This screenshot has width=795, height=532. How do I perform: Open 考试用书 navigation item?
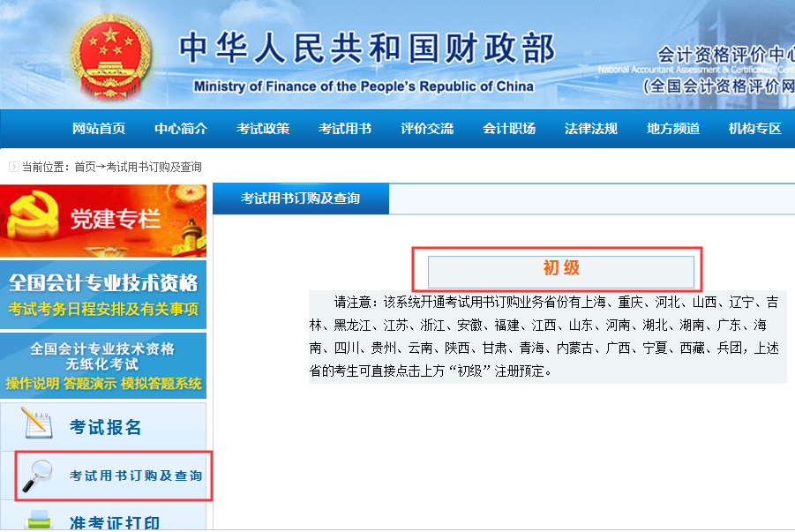(345, 129)
